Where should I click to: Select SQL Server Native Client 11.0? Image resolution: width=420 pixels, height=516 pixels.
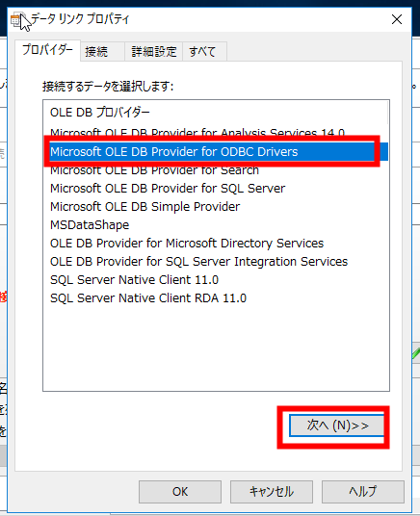click(x=134, y=280)
